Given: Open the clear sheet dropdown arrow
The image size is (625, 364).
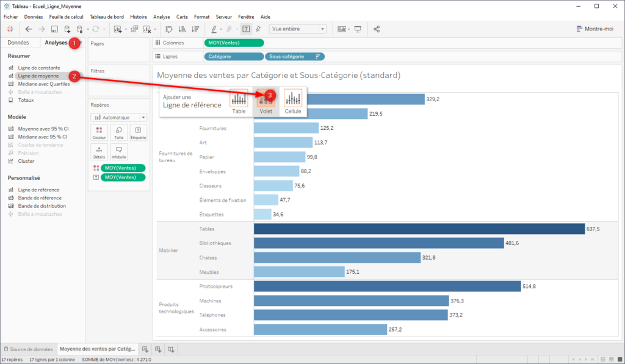Looking at the screenshot, I should 155,29.
